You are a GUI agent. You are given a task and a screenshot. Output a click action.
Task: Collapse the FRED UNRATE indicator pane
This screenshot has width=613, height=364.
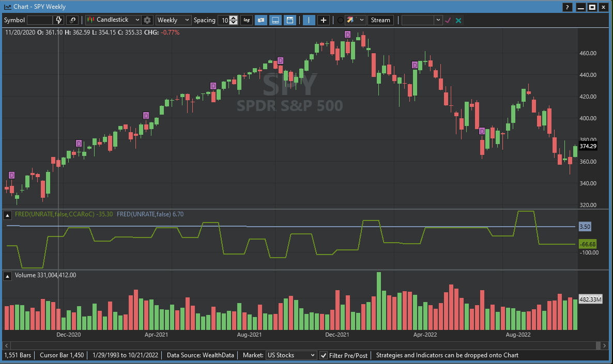point(8,214)
